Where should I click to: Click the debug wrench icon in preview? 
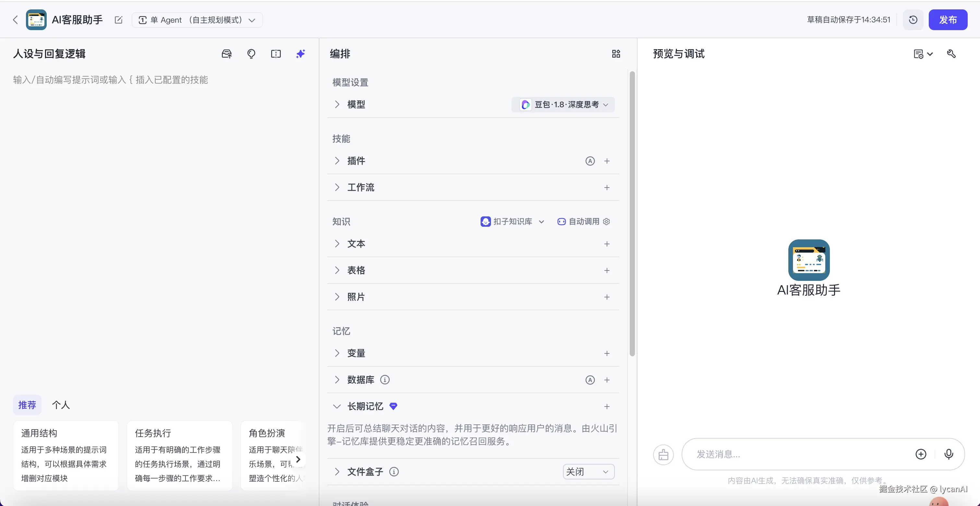951,54
